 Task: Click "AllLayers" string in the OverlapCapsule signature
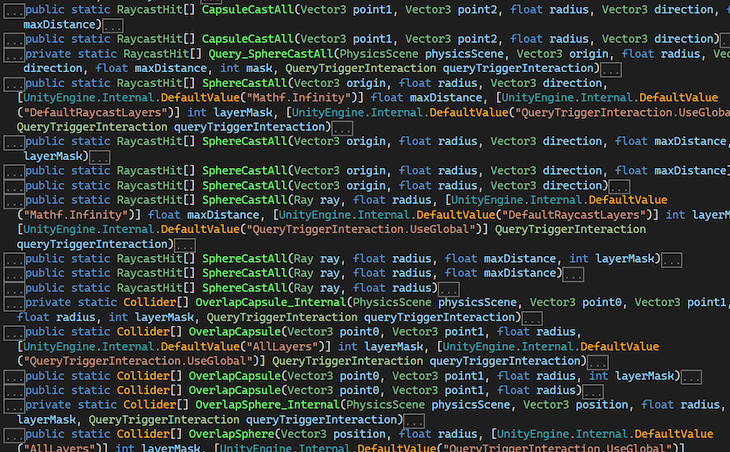coord(283,347)
